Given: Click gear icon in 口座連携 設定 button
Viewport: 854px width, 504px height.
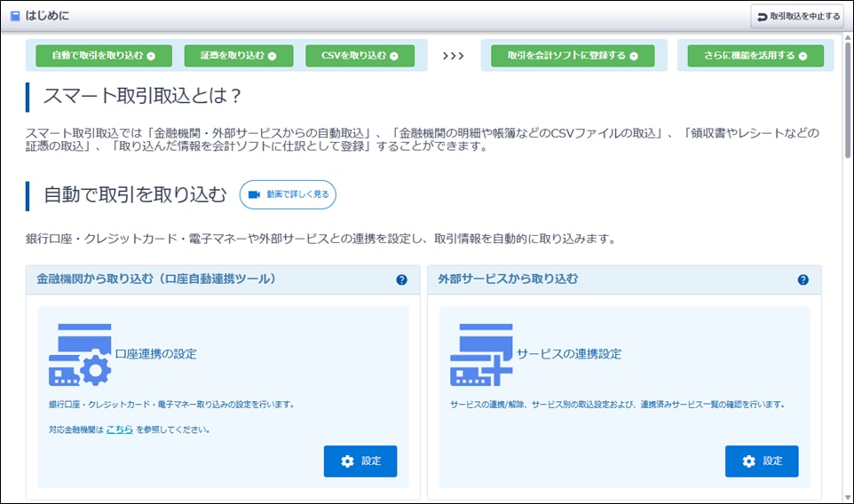Looking at the screenshot, I should 347,461.
